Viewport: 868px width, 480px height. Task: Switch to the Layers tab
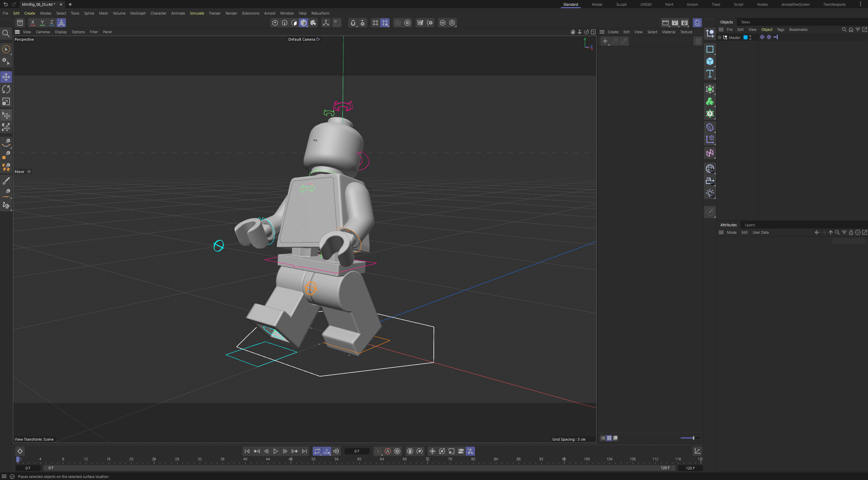coord(750,225)
